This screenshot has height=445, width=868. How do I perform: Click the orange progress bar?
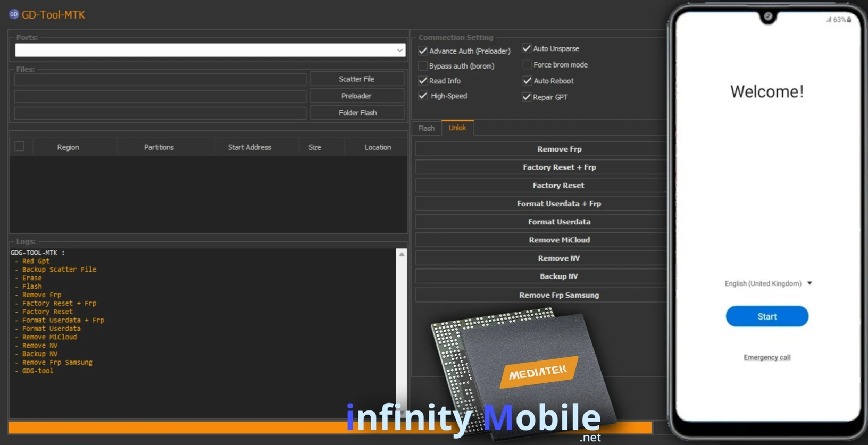click(x=330, y=427)
